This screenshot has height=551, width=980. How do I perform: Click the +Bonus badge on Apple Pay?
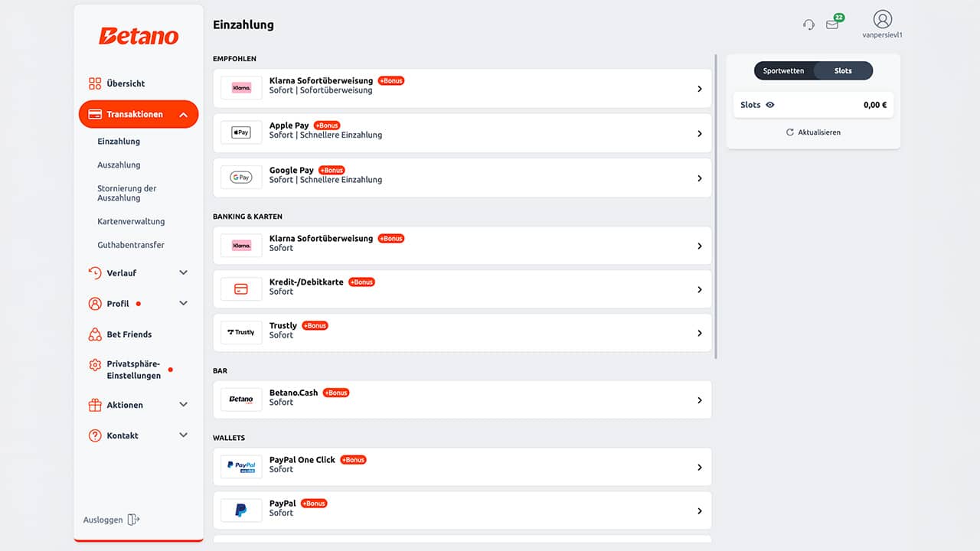(327, 126)
